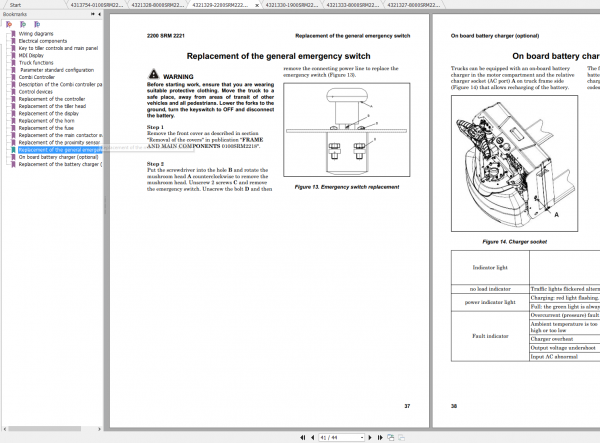600x443 pixels.
Task: Go to the first page
Action: pos(303,437)
